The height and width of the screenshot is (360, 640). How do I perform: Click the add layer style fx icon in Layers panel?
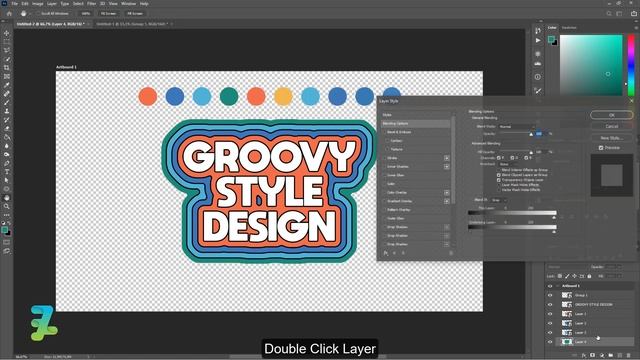(584, 356)
